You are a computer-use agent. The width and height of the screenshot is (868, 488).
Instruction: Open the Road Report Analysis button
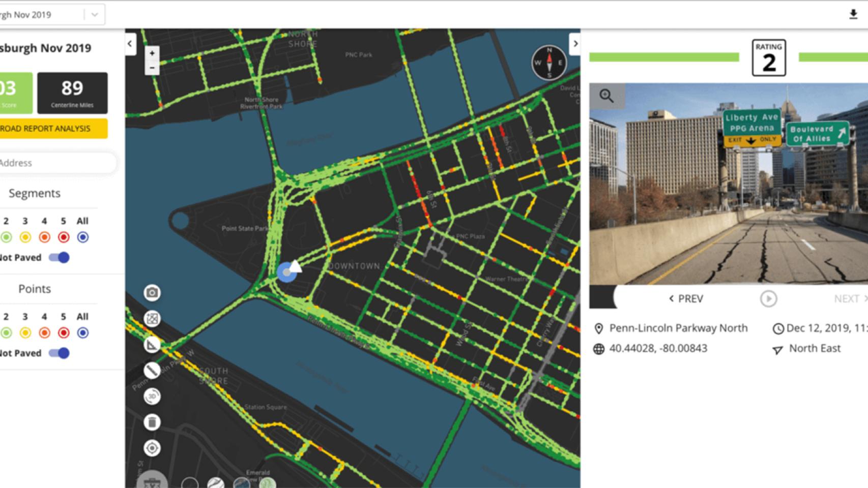click(53, 129)
